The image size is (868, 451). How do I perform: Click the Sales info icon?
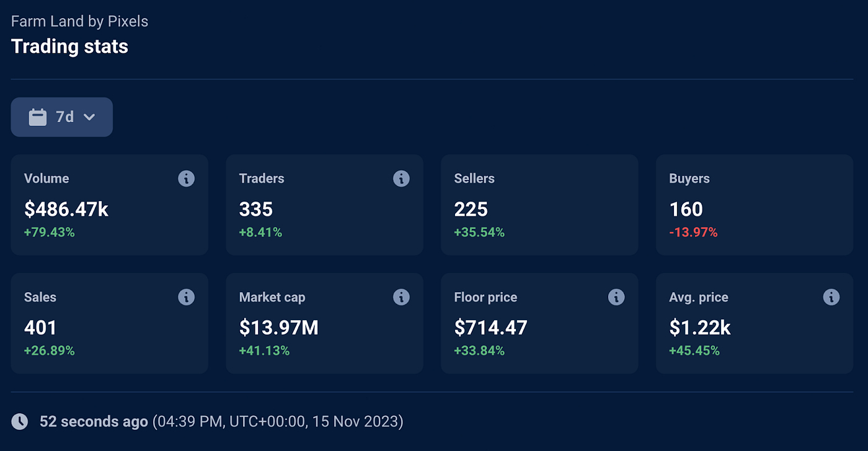coord(186,297)
